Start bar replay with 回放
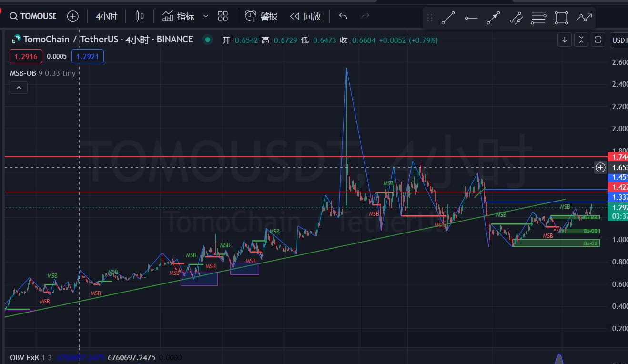The width and height of the screenshot is (628, 364). 305,17
